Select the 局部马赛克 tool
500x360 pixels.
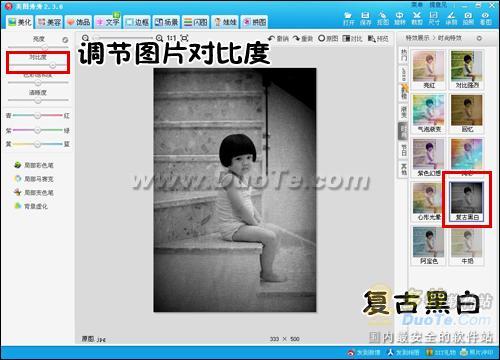(34, 179)
